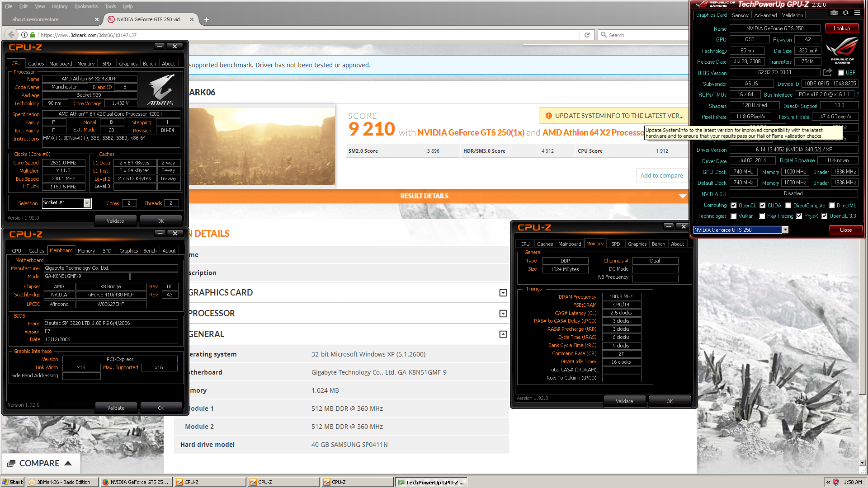
Task: Open 3DMark06 Basic Edition from taskbar
Action: [x=62, y=482]
